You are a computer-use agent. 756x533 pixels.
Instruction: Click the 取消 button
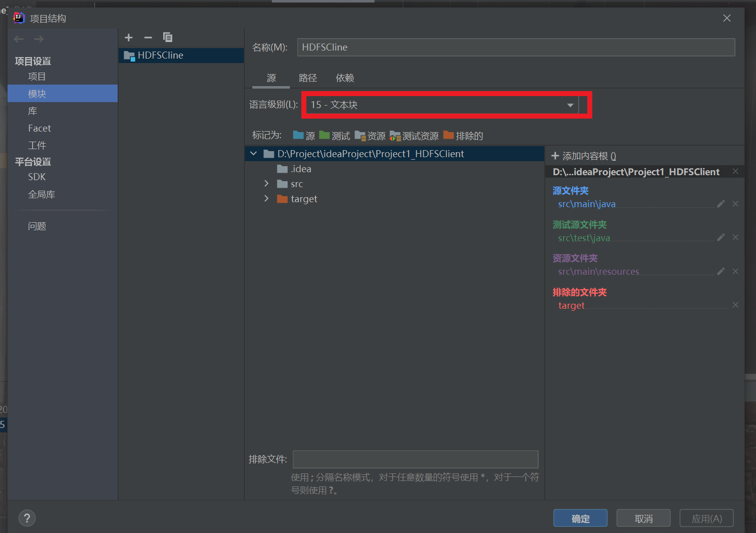click(x=643, y=518)
